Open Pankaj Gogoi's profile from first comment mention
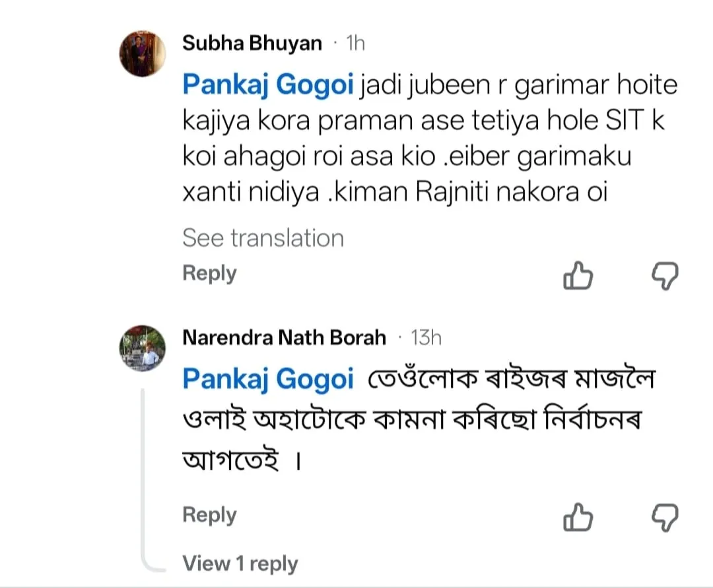The image size is (713, 588). pyautogui.click(x=267, y=84)
